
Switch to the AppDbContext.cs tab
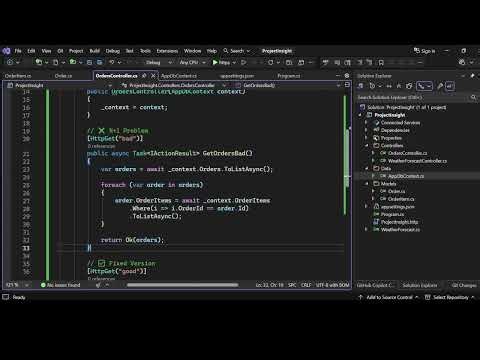click(179, 76)
